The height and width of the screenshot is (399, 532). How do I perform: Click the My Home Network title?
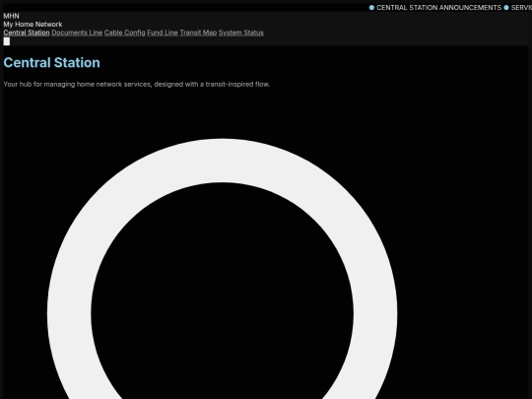tap(33, 24)
